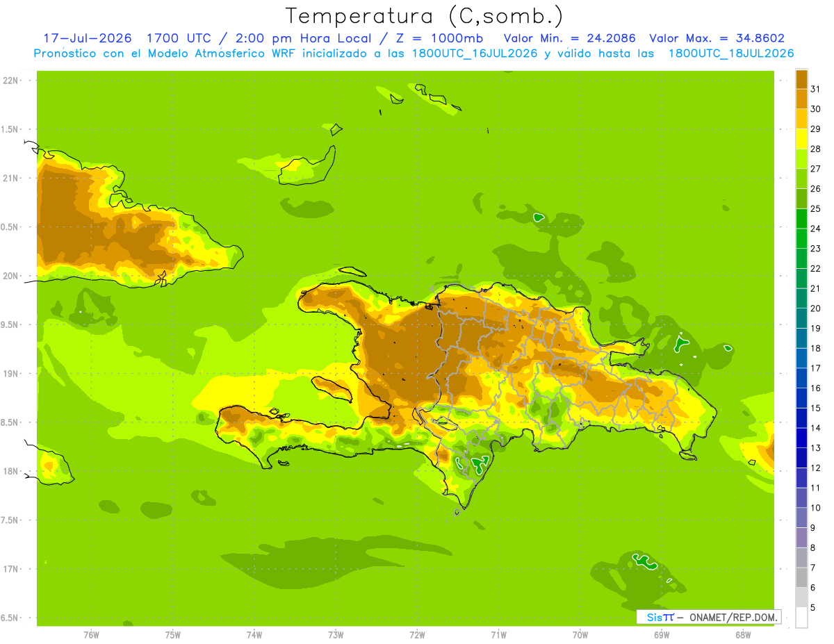Pick the green color bar segment between 26 and 27
This screenshot has width=834, height=644.
click(x=801, y=179)
